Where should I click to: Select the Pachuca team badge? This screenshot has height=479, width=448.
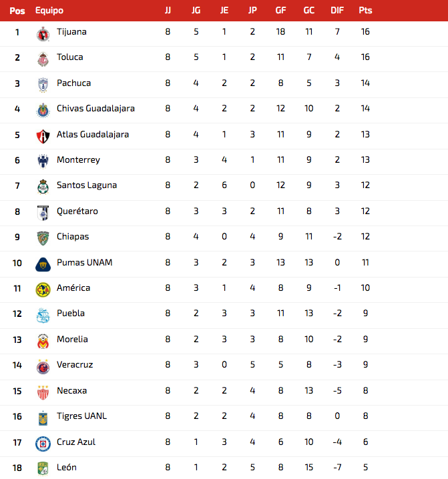pyautogui.click(x=43, y=85)
